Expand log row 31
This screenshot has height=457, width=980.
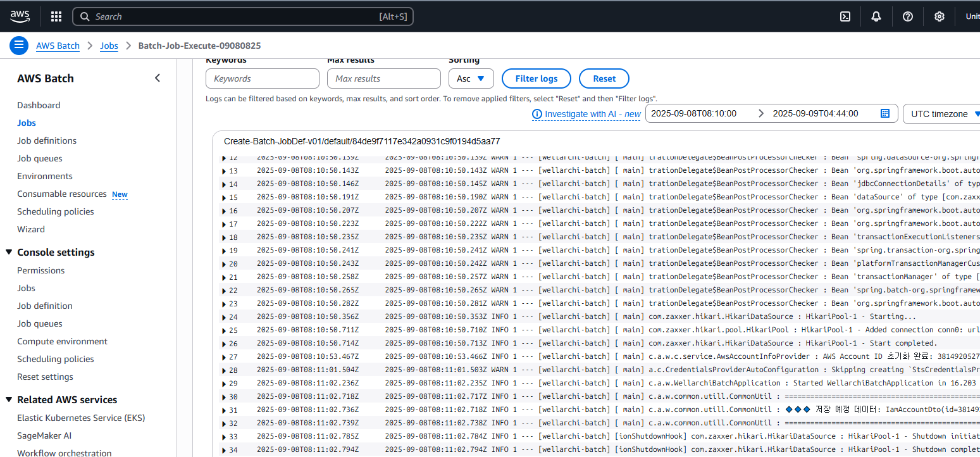(224, 410)
